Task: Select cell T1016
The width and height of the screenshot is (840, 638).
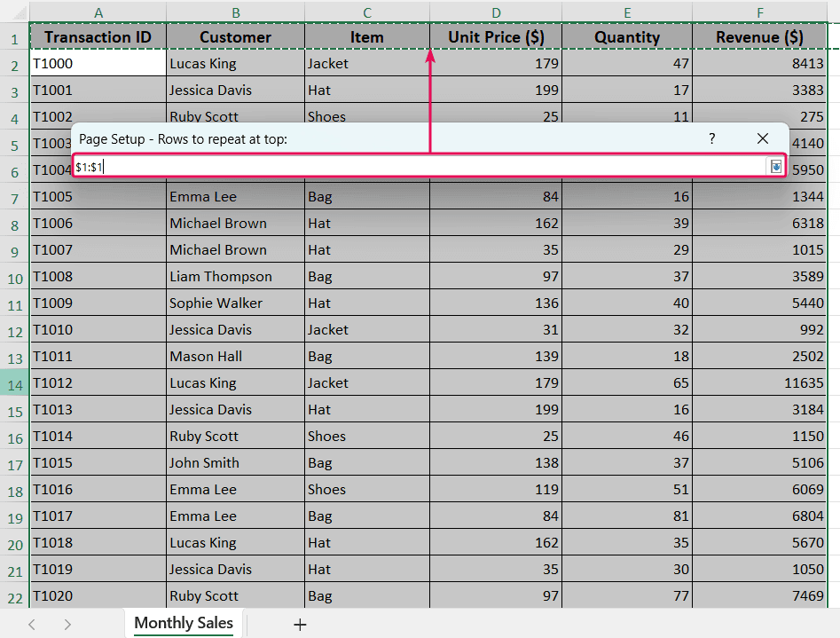Action: click(x=98, y=489)
